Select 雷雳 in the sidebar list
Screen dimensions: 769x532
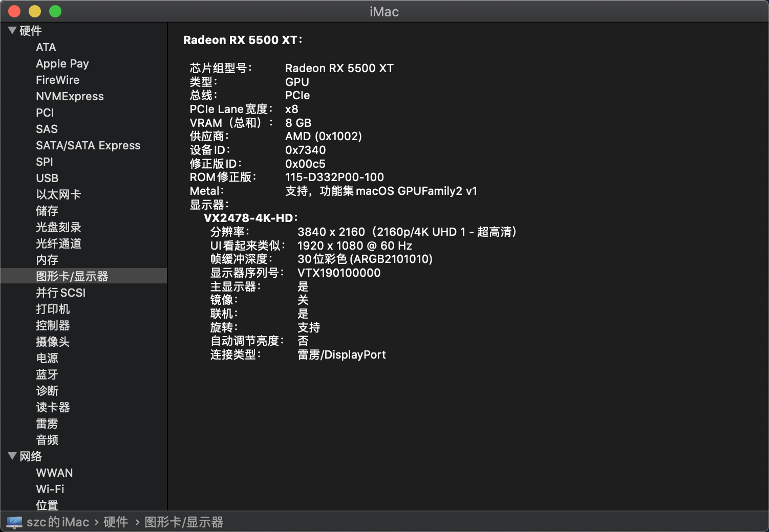pos(47,424)
